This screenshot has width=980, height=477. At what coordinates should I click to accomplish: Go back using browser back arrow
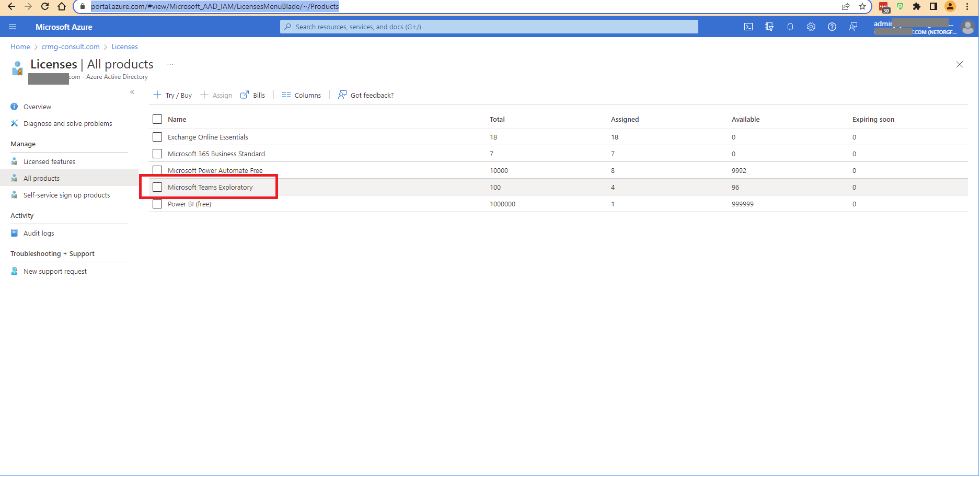pos(11,6)
